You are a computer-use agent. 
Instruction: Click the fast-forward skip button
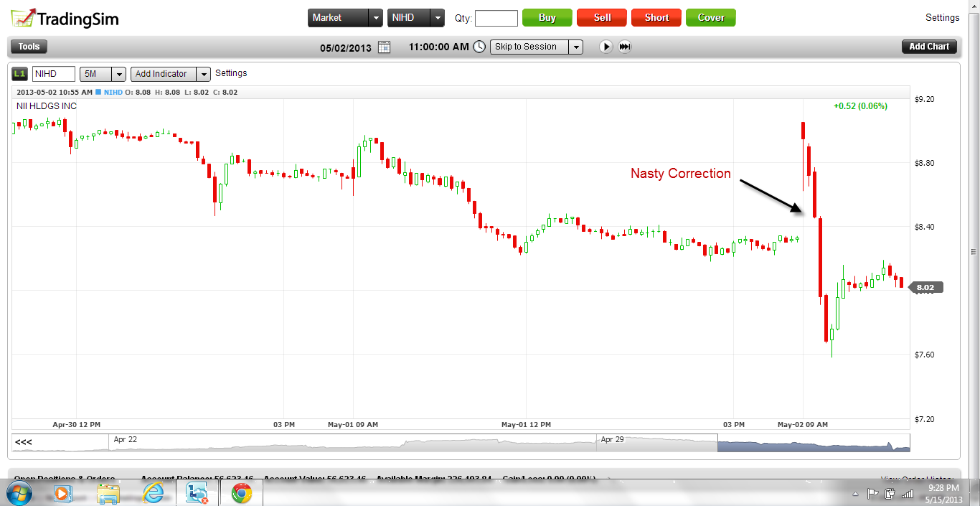point(625,47)
